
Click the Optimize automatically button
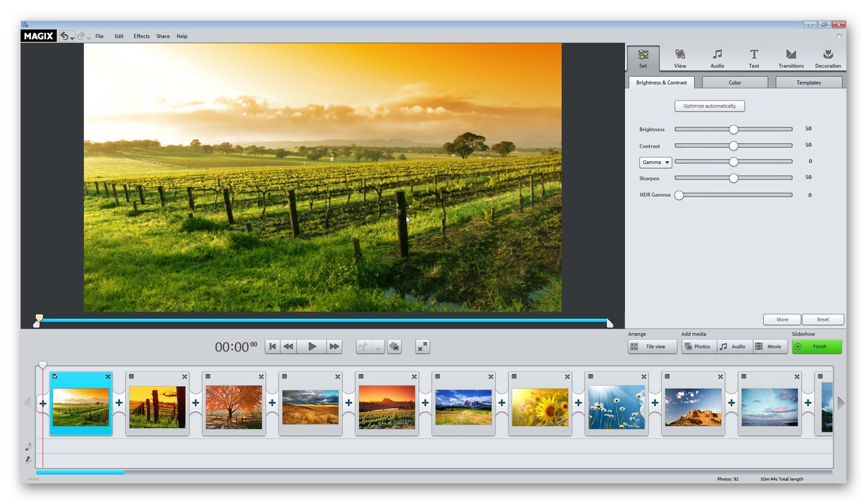709,106
